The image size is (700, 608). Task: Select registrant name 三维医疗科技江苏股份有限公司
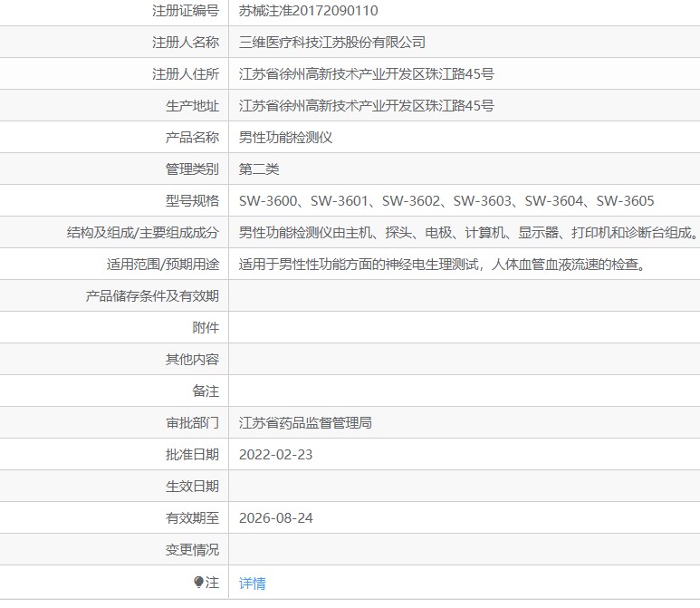click(332, 43)
